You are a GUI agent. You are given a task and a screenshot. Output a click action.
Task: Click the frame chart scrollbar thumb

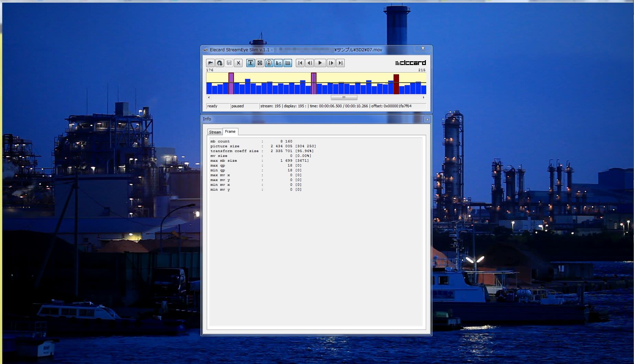(344, 98)
